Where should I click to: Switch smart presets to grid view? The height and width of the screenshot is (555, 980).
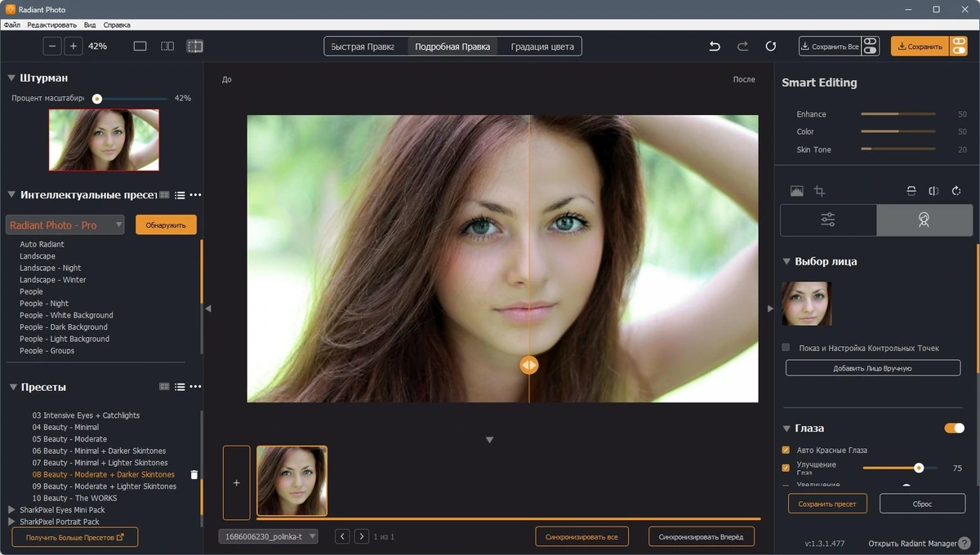pyautogui.click(x=164, y=195)
